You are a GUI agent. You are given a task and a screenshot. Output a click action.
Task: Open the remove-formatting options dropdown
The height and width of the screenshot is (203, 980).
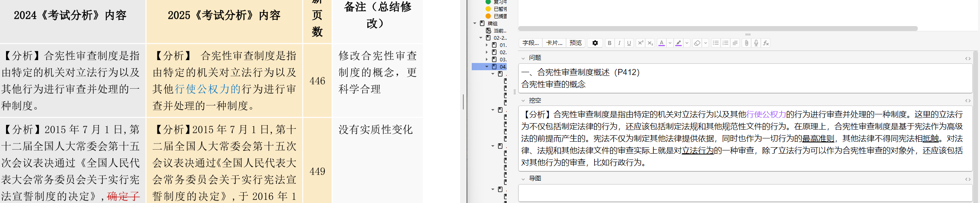tap(705, 43)
